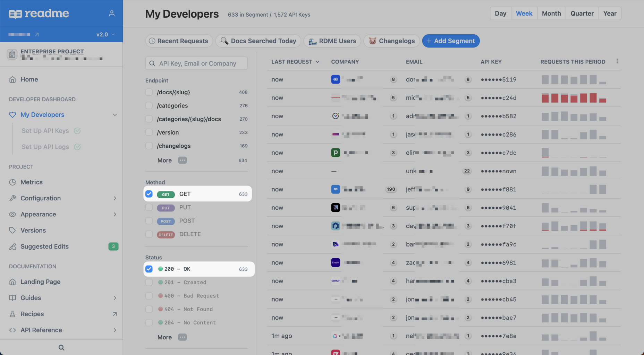Switch to the Month period tab
The width and height of the screenshot is (644, 355).
tap(551, 14)
